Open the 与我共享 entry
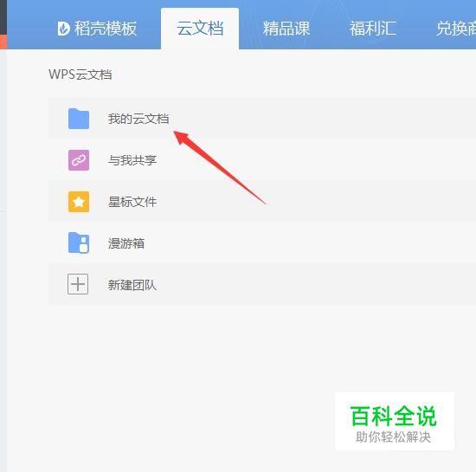This screenshot has width=476, height=472. (262, 160)
